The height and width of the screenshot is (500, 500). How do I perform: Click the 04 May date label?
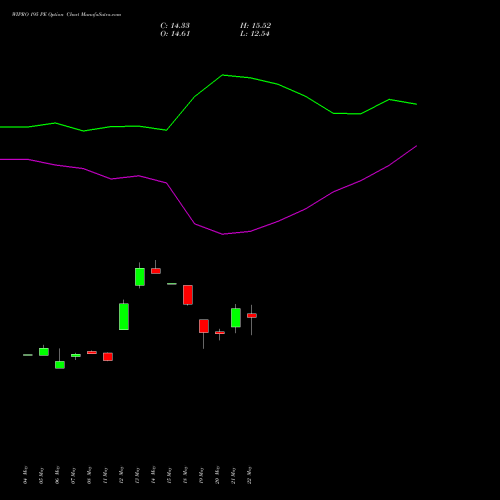pyautogui.click(x=26, y=475)
